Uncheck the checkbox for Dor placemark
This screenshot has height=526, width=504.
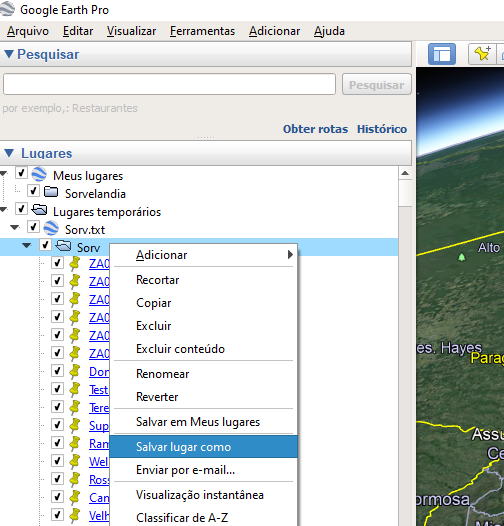57,371
